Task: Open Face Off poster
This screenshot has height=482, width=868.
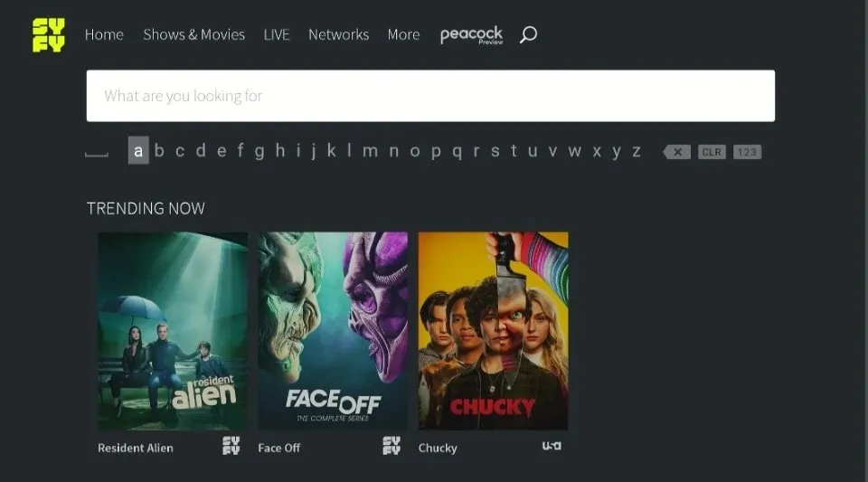Action: click(333, 331)
